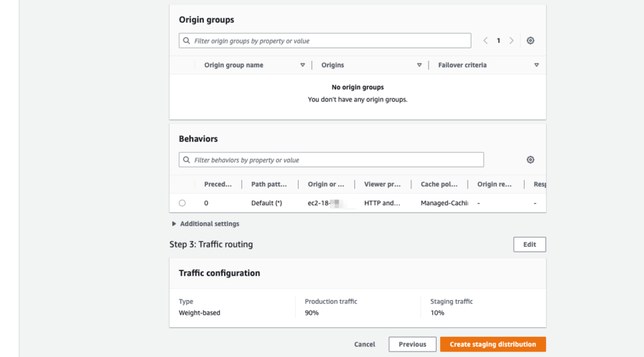Focus the origin groups filter field
The image size is (644, 357).
tap(329, 41)
